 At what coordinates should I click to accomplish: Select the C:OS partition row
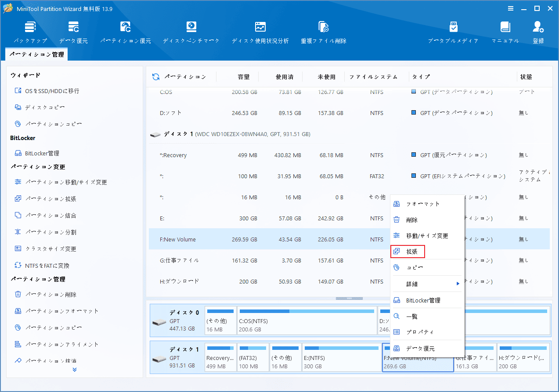[349, 92]
